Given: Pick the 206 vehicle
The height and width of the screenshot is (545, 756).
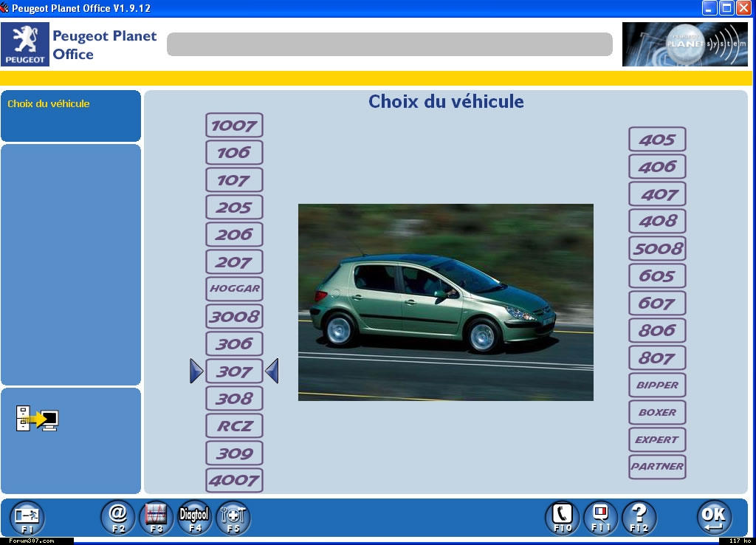Looking at the screenshot, I should [234, 234].
